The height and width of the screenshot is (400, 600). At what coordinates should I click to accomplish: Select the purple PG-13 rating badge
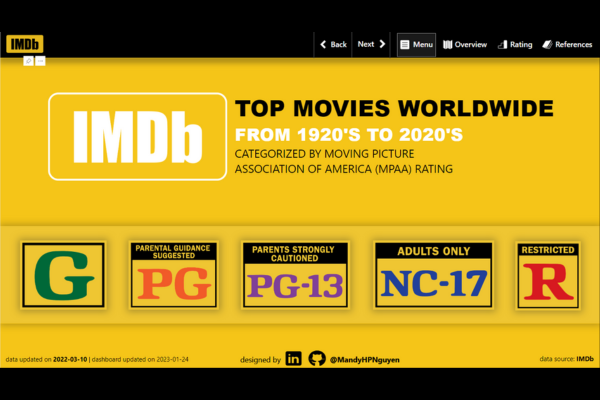[x=295, y=275]
